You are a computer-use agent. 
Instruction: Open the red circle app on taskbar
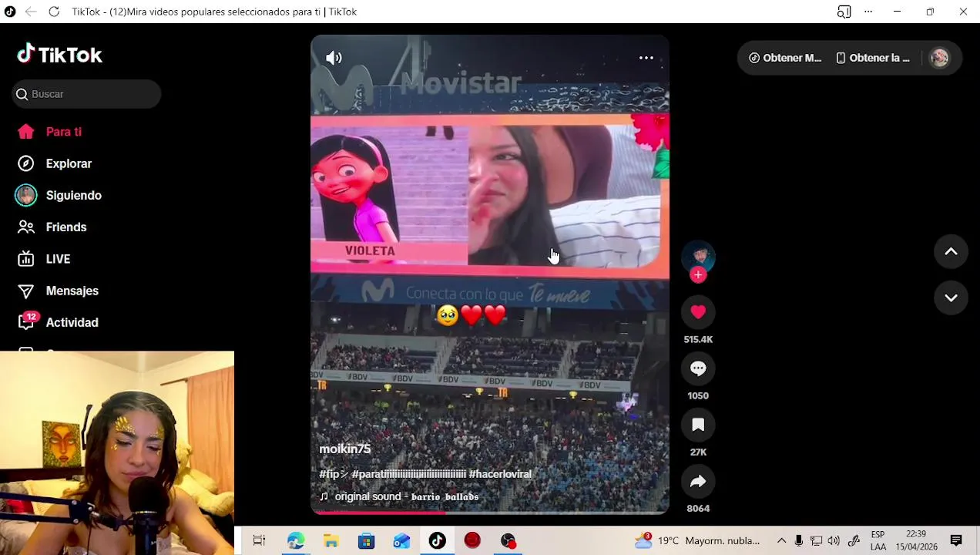coord(472,540)
